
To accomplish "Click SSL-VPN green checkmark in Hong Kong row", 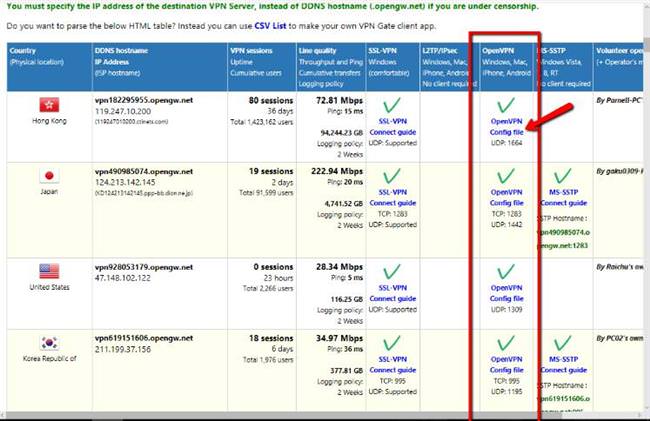I will pos(392,105).
